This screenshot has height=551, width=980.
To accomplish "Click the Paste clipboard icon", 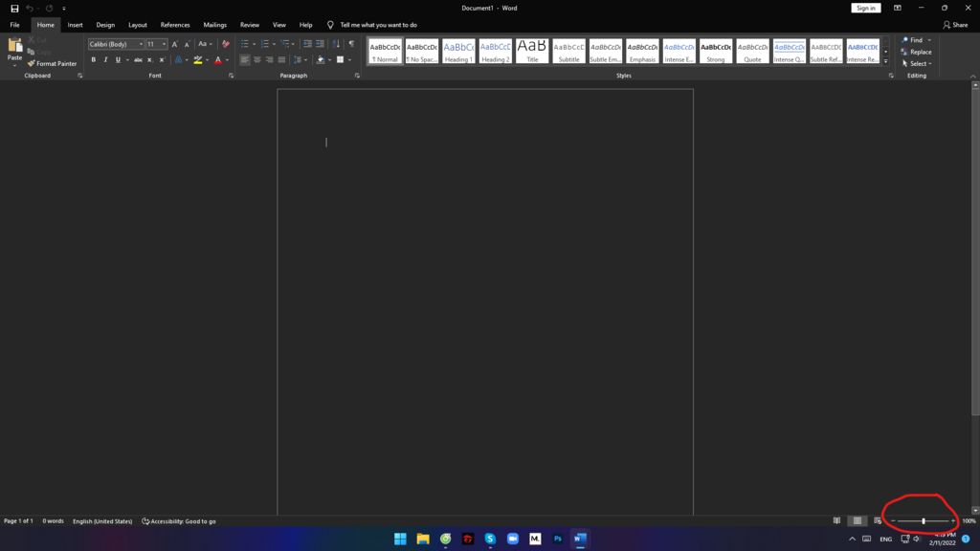I will (14, 45).
